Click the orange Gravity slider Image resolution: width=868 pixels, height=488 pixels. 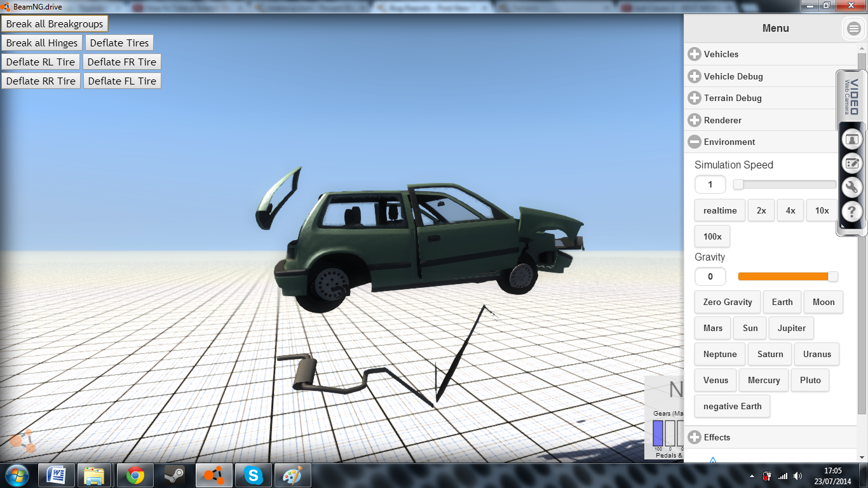pyautogui.click(x=787, y=276)
